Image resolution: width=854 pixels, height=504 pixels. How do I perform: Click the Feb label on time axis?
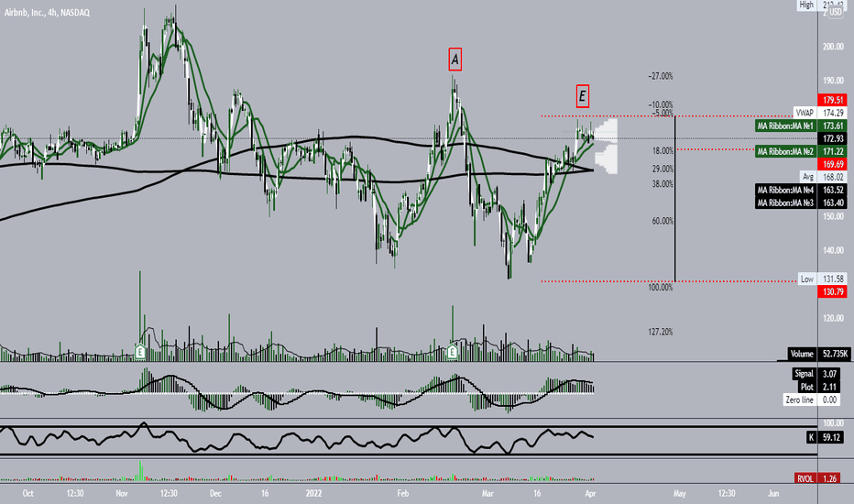coord(402,494)
